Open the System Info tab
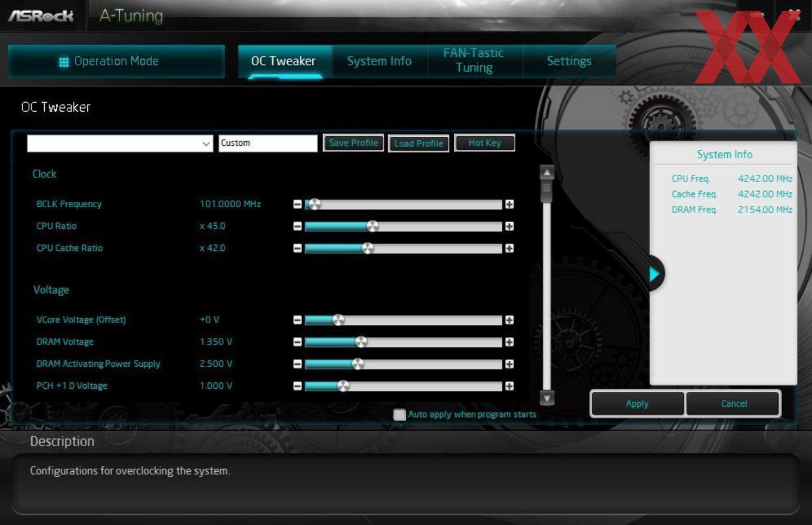Screen dimensions: 812x525 [x=380, y=61]
